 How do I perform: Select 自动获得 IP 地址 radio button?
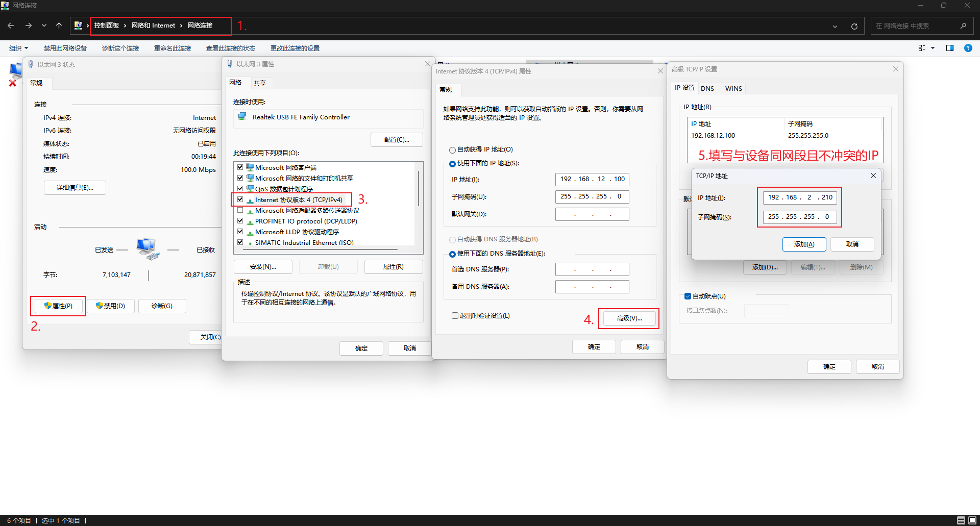tap(452, 150)
